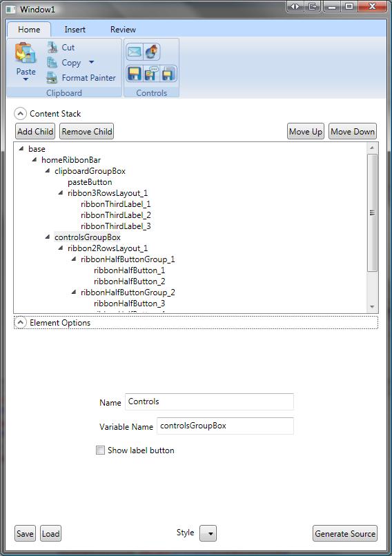Screen dimensions: 392x556
Task: Enable the Show label button checkbox
Action: pos(100,450)
